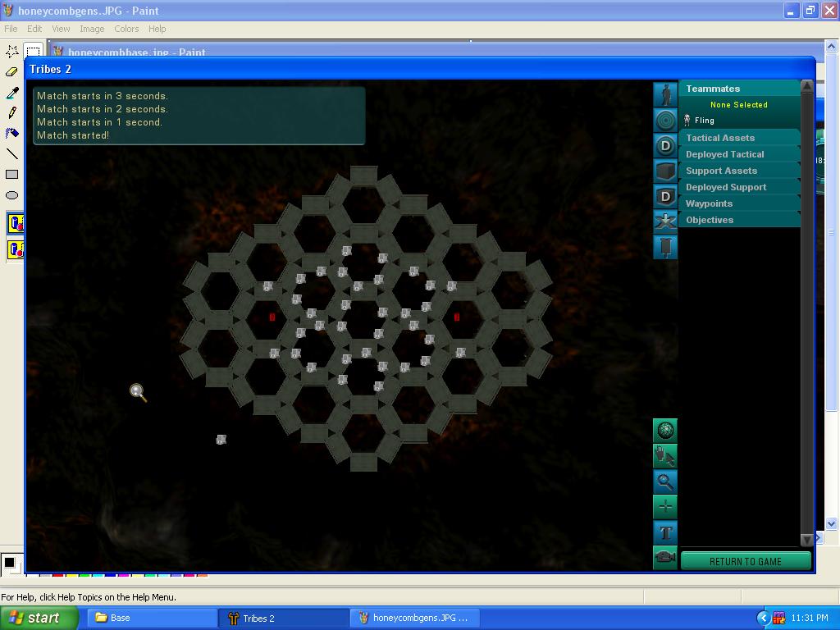Image resolution: width=840 pixels, height=630 pixels.
Task: Click the round D Deployed Tactical icon
Action: click(x=665, y=145)
